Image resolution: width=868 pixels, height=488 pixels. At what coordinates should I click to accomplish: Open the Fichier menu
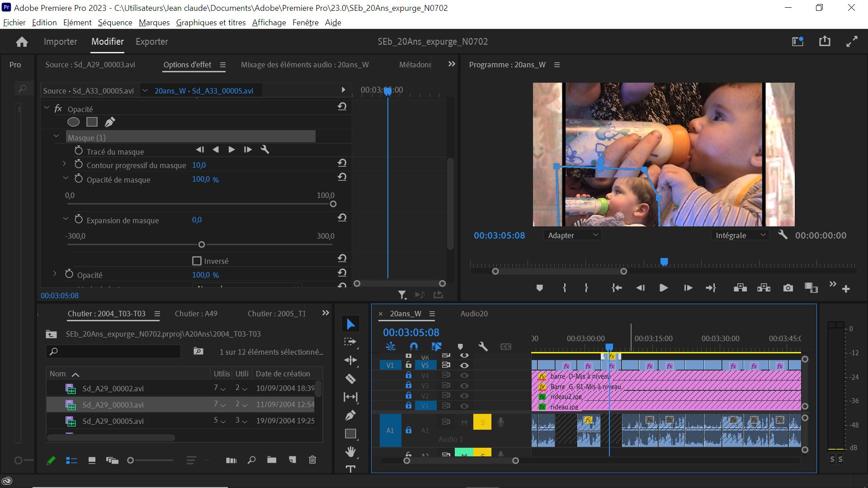pos(14,23)
